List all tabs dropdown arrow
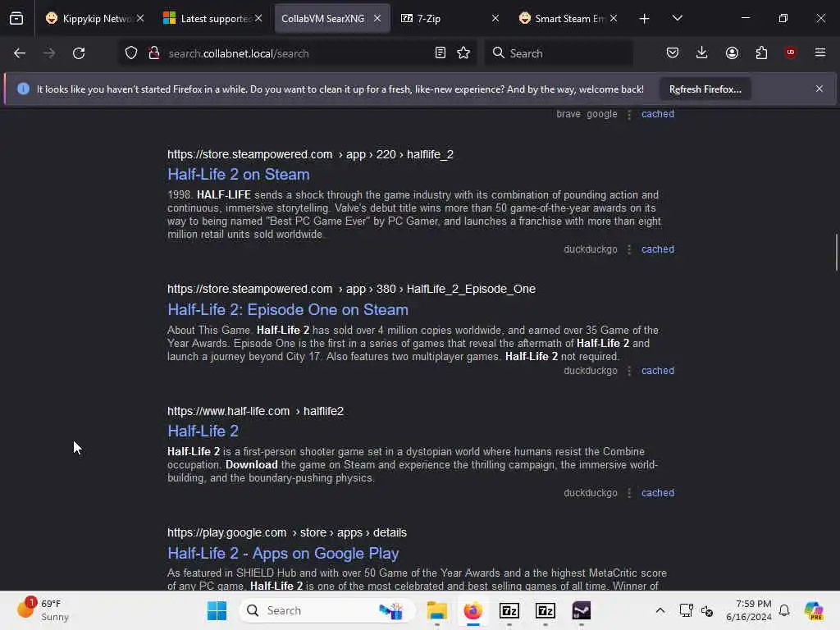 click(x=677, y=18)
